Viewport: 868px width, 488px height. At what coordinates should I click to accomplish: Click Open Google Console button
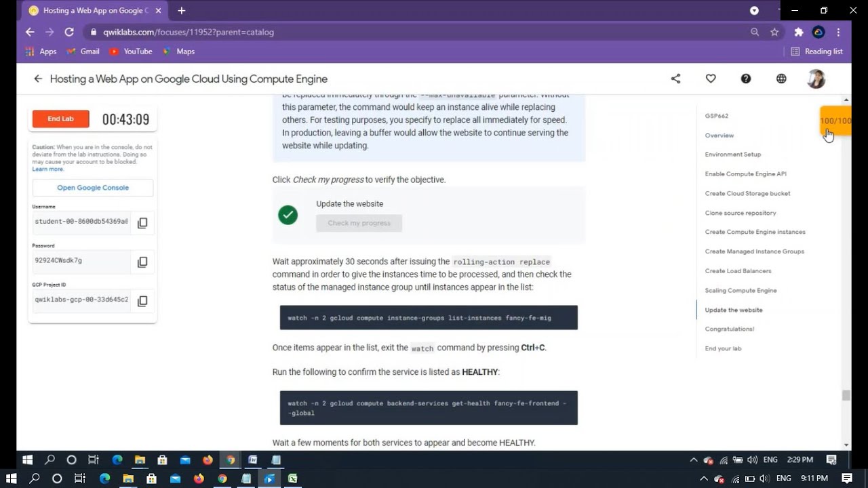[93, 188]
